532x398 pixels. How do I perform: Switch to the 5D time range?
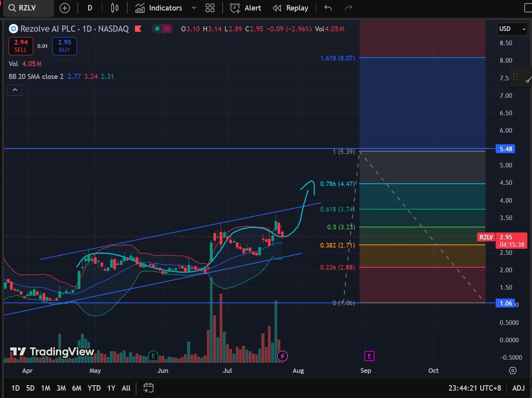pos(30,388)
